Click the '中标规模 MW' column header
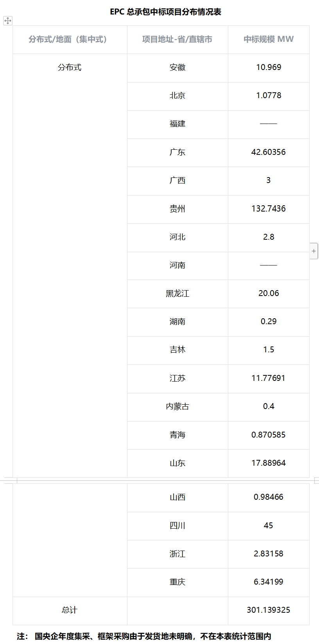Viewport: 319px width, 644px height. pyautogui.click(x=269, y=39)
